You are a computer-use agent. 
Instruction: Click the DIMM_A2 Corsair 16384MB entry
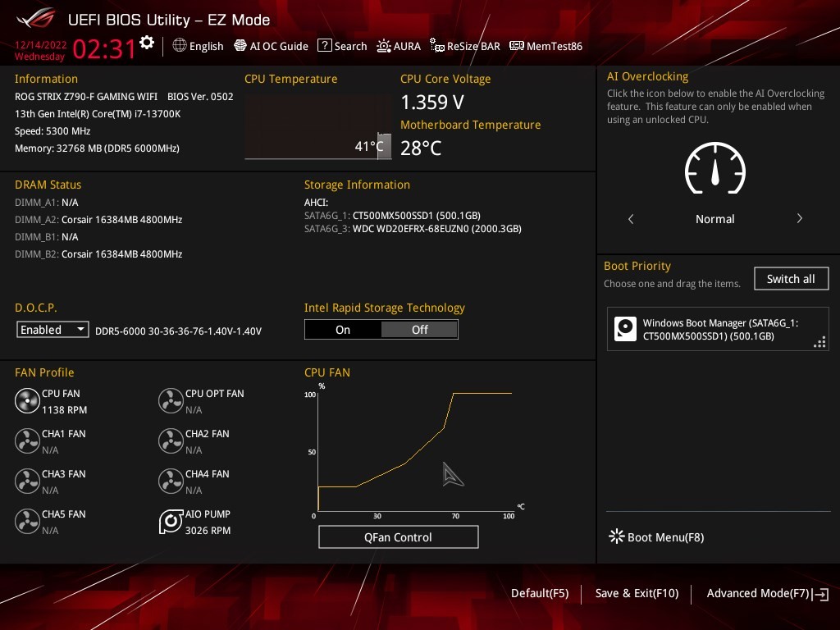coord(98,220)
